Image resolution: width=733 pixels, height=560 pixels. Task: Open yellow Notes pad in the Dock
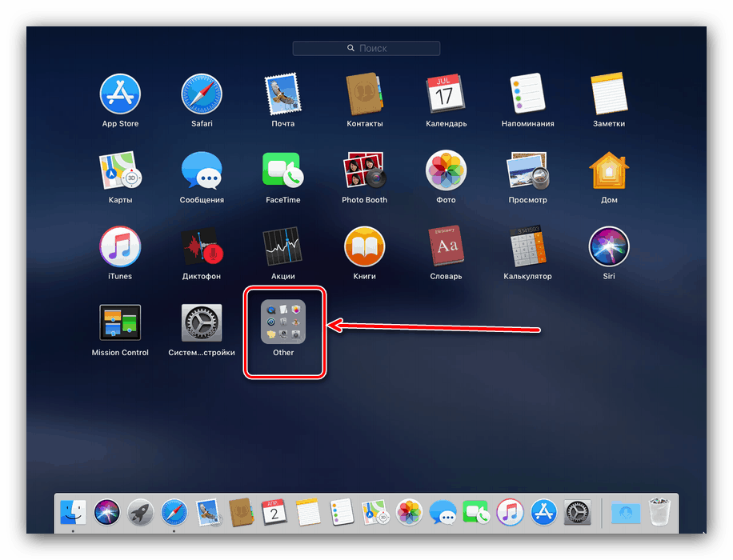point(308,512)
